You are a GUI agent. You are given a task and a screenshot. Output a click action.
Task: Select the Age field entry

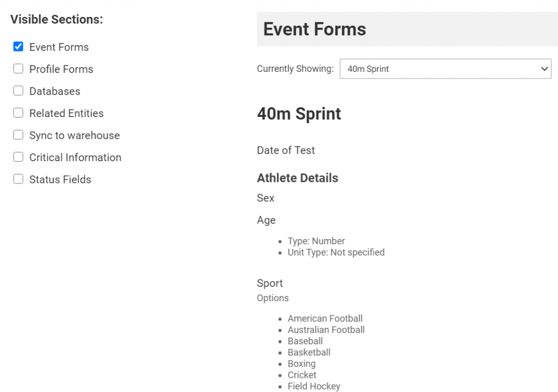(x=266, y=220)
